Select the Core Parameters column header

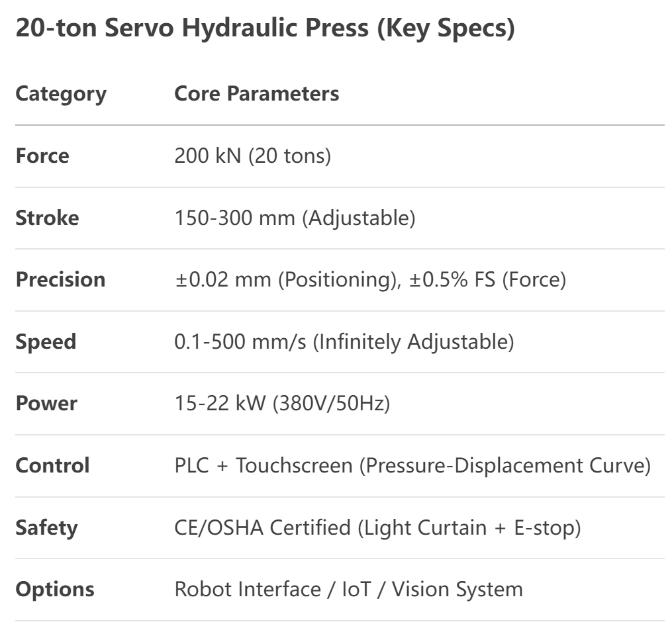pyautogui.click(x=257, y=93)
